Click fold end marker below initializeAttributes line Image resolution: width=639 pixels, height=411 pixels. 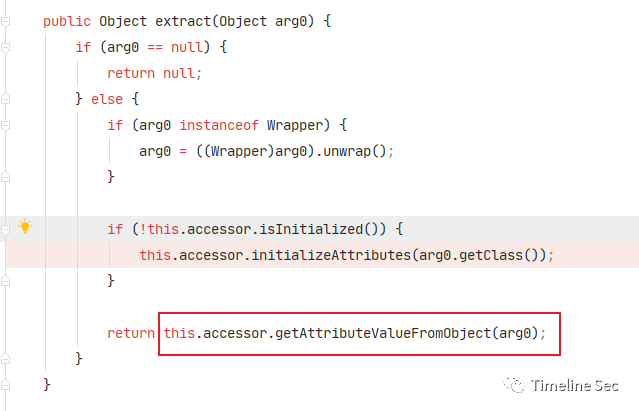[5, 280]
